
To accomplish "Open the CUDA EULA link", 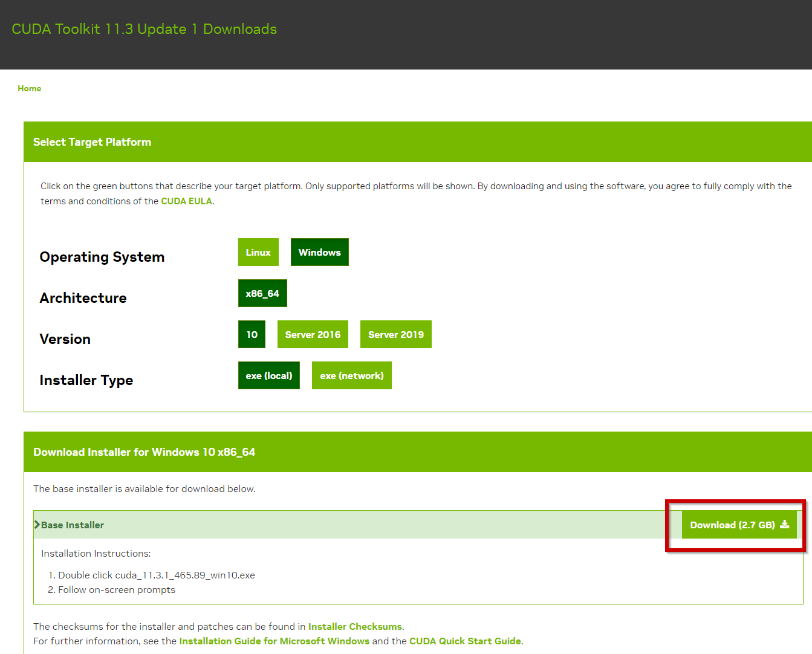I will [186, 201].
